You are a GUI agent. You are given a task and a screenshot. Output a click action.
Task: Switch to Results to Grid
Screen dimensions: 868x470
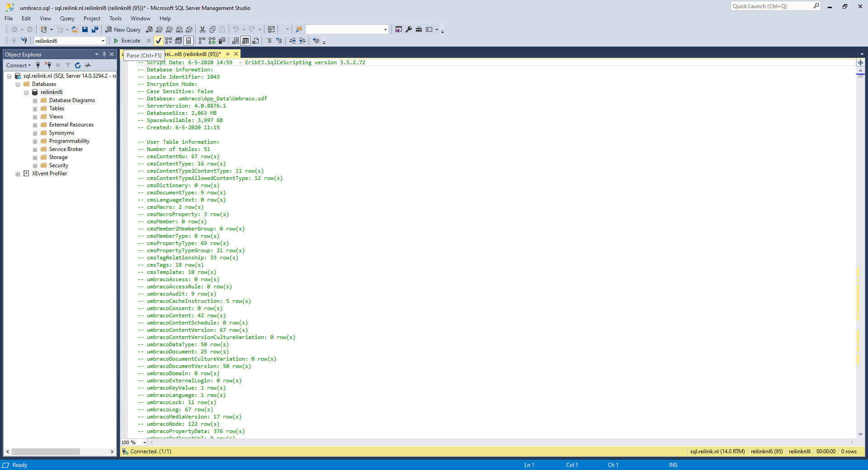pyautogui.click(x=245, y=41)
